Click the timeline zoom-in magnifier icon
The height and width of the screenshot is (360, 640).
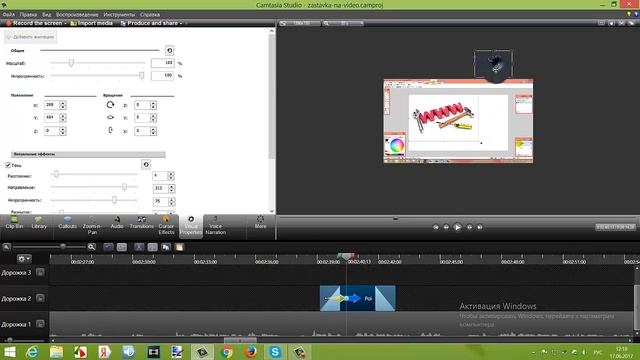[x=91, y=247]
